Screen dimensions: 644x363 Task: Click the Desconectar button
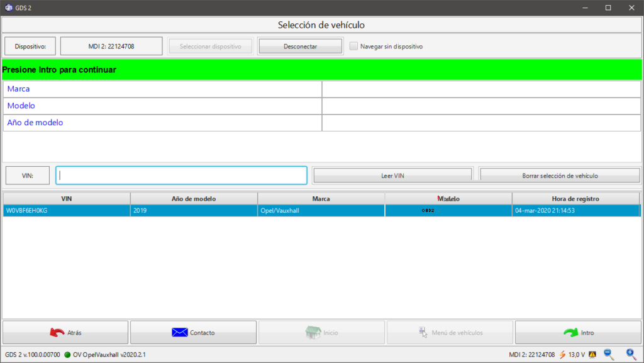300,46
